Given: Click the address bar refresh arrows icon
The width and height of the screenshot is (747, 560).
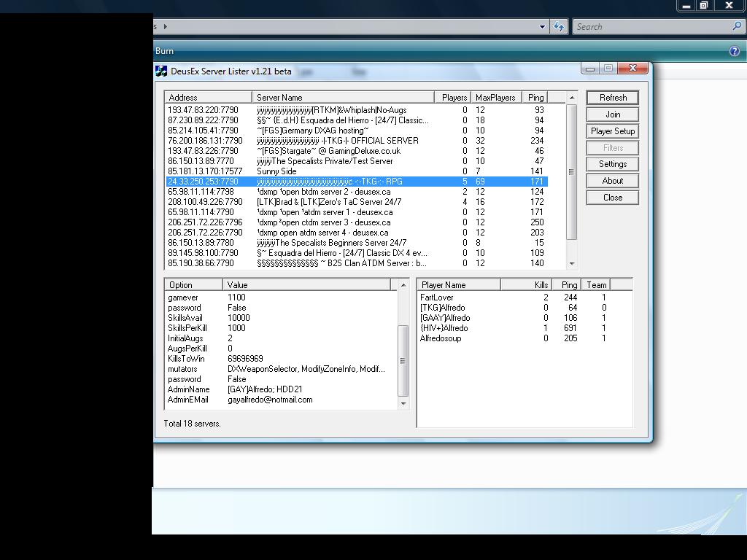Looking at the screenshot, I should [x=558, y=27].
